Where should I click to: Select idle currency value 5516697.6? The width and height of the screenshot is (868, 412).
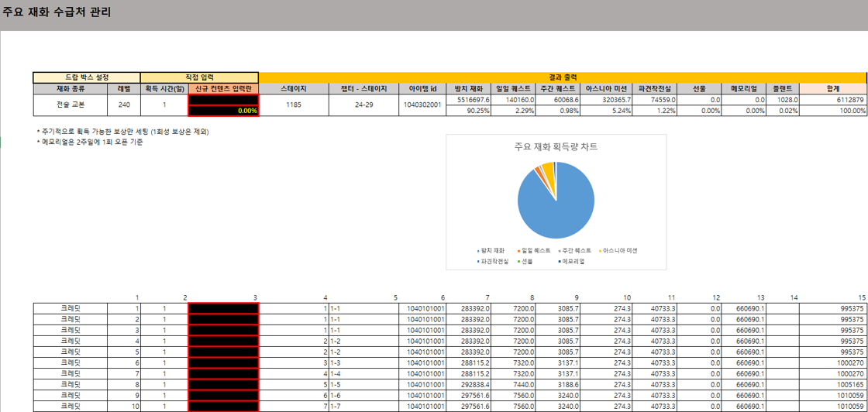(469, 100)
